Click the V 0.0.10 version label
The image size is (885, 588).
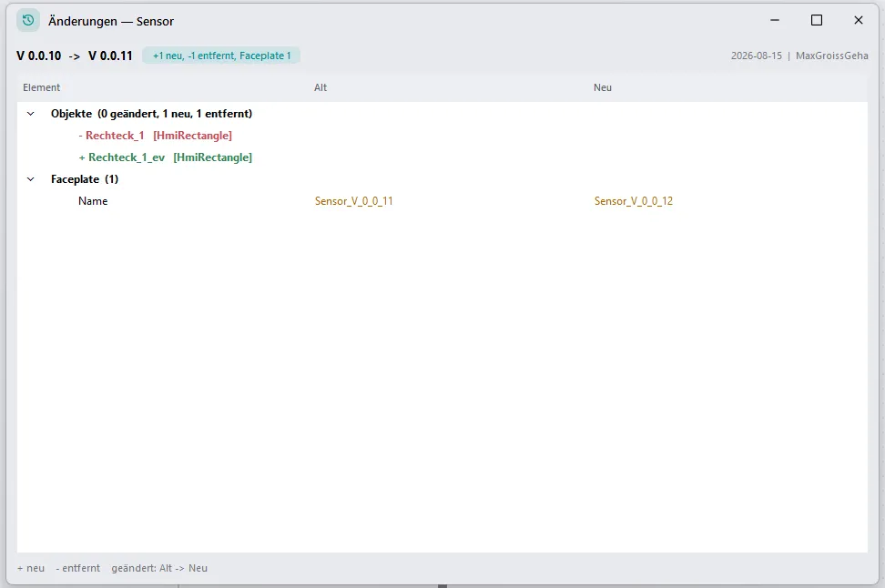click(39, 56)
